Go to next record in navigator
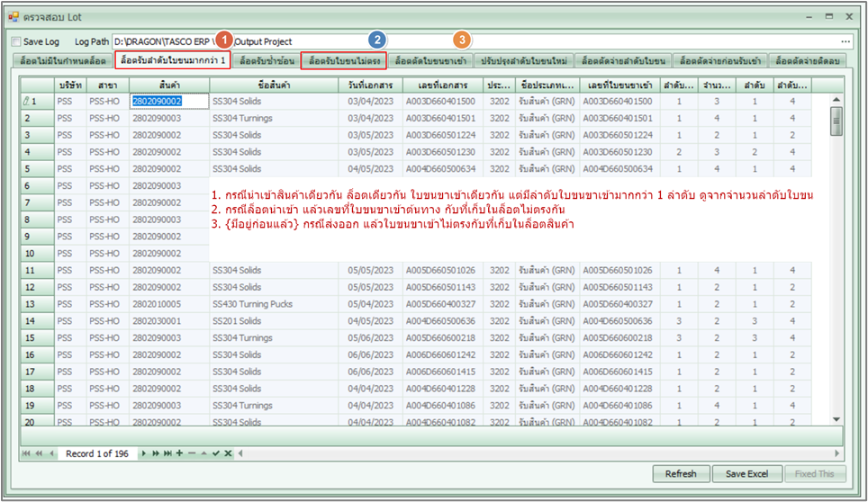This screenshot has height=502, width=868. coord(144,453)
